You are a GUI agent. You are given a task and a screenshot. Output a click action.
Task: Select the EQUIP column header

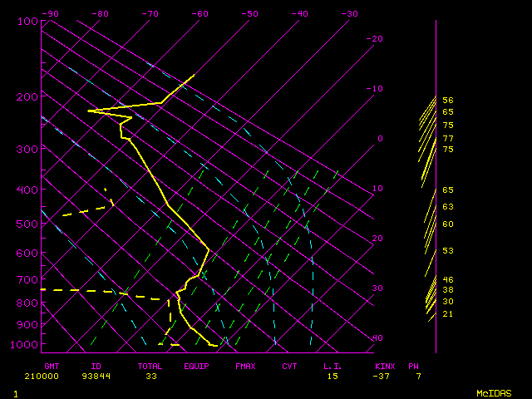pos(196,366)
